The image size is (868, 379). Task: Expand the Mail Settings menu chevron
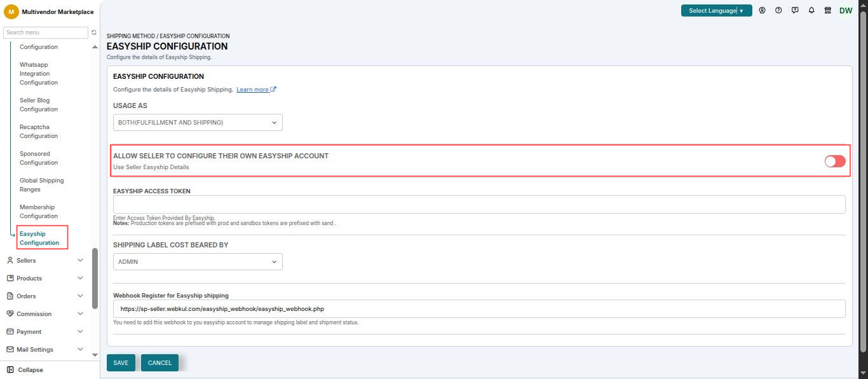point(80,349)
